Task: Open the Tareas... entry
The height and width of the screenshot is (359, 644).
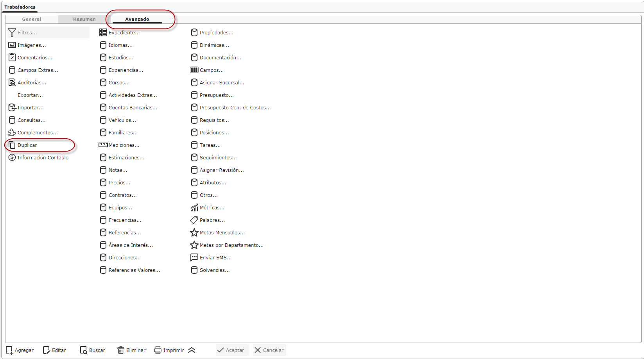Action: coord(210,145)
